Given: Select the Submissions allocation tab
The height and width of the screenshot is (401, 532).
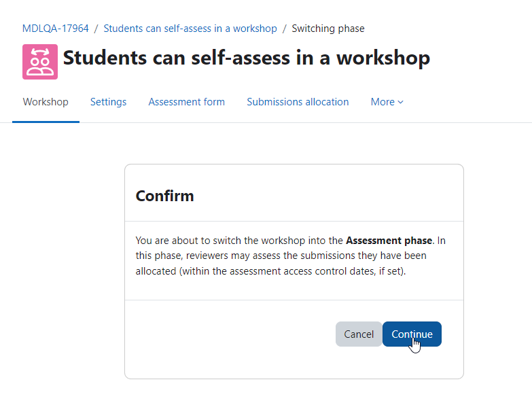Looking at the screenshot, I should (298, 102).
